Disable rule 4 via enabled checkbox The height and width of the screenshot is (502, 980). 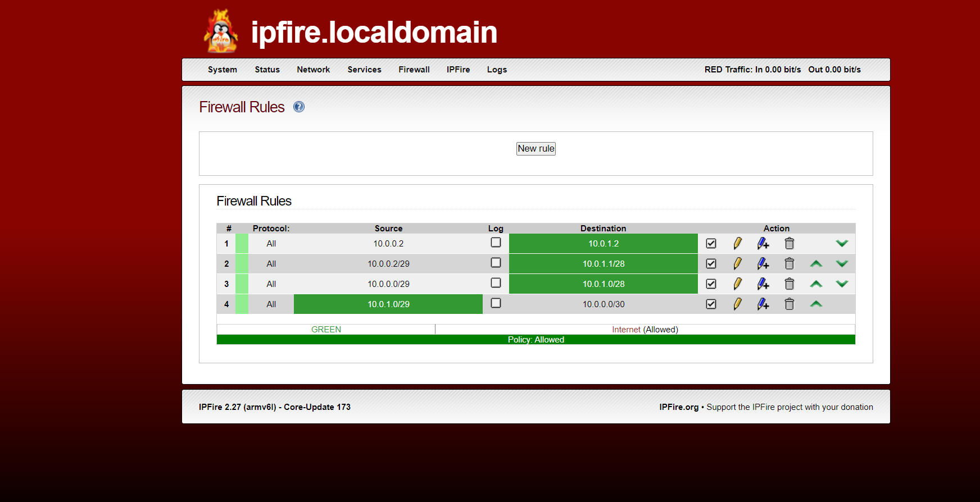[711, 304]
